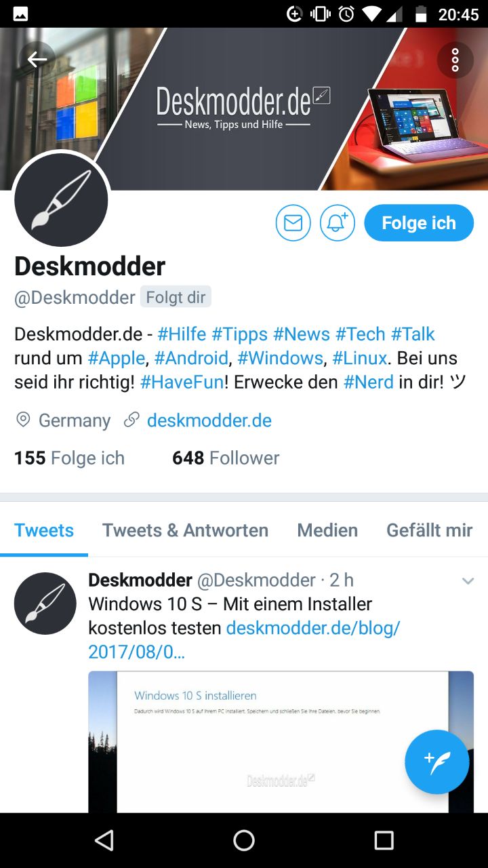Toggle the 'Folge ich' follow button
This screenshot has width=488, height=868.
pos(419,223)
